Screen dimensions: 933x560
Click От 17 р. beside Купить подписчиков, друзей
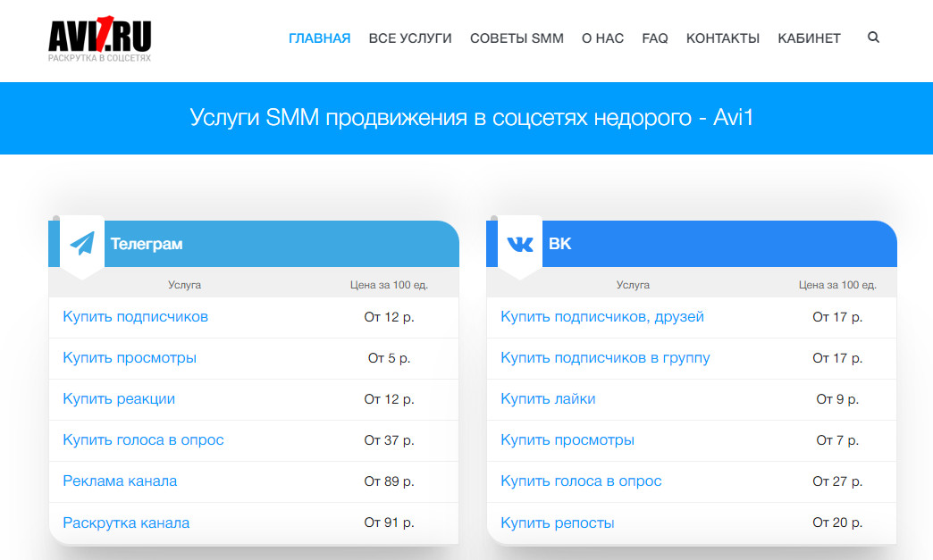837,317
